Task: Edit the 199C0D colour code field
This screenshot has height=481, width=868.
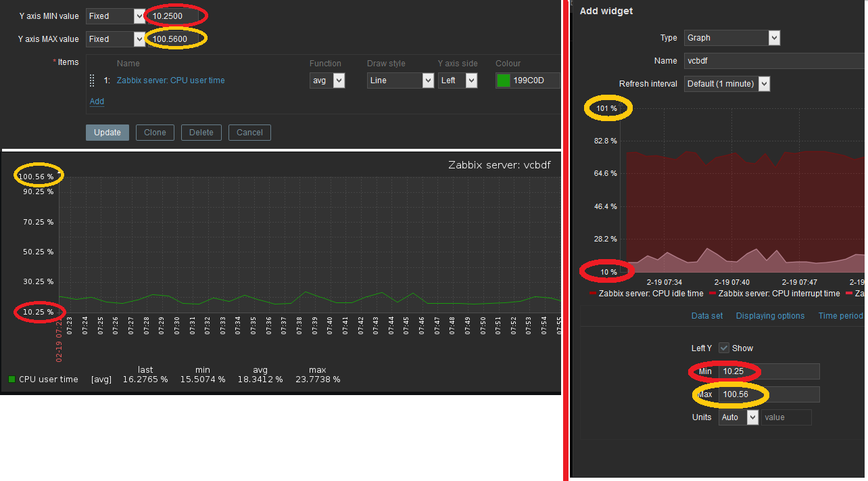Action: 535,81
